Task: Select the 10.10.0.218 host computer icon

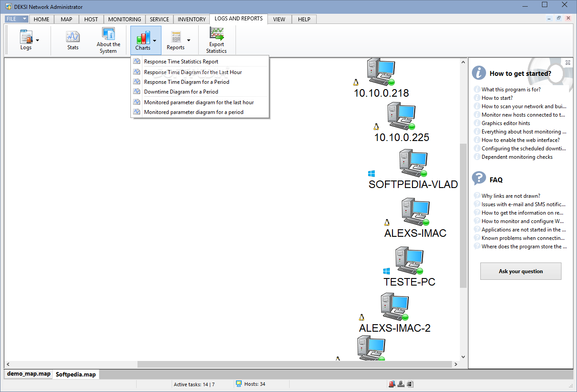Action: pos(381,72)
